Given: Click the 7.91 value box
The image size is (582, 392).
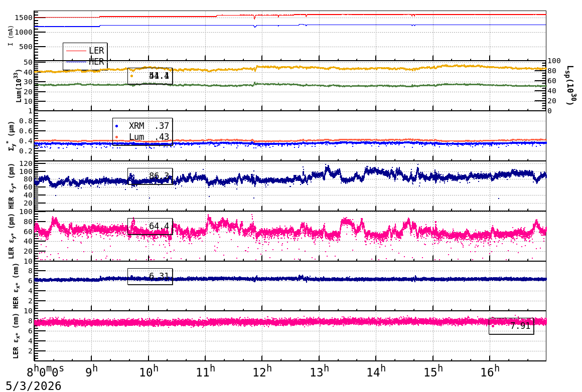Looking at the screenshot, I should [511, 326].
